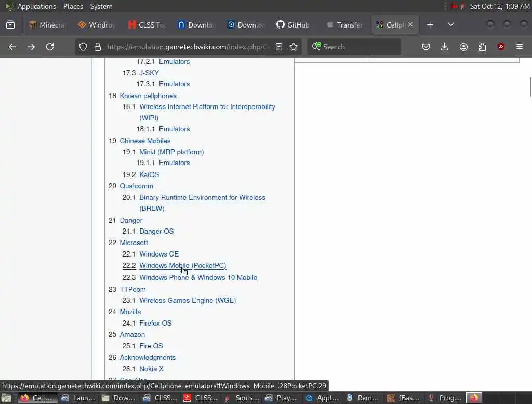The image size is (532, 404).
Task: Open the extensions puzzle icon
Action: (x=482, y=47)
